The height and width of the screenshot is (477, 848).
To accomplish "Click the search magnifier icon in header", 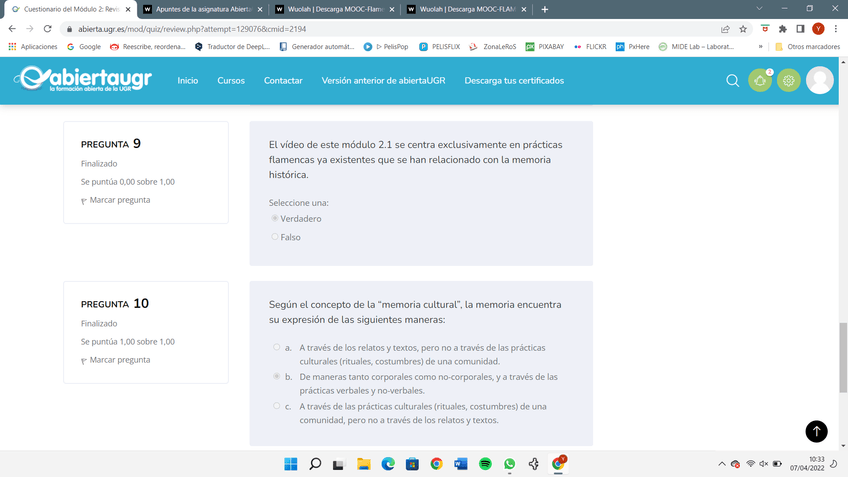I will point(733,81).
